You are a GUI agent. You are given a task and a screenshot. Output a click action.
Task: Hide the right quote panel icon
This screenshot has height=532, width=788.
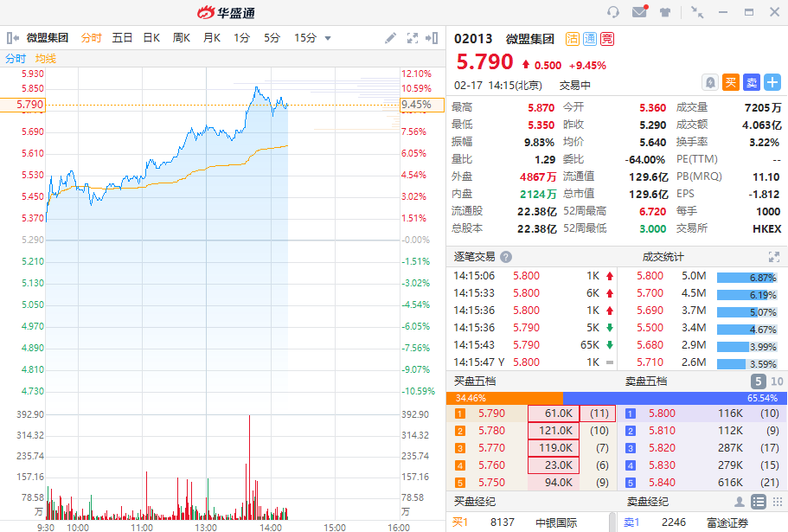point(432,38)
